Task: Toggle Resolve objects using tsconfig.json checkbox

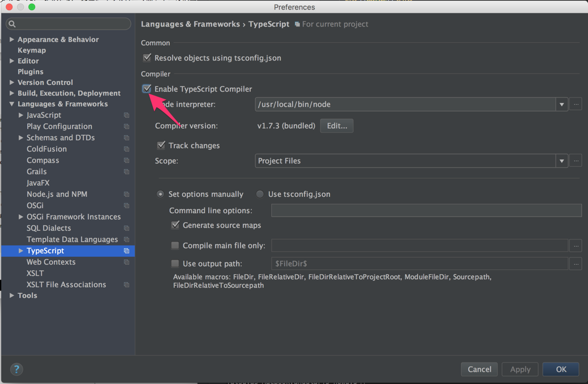Action: coord(147,58)
